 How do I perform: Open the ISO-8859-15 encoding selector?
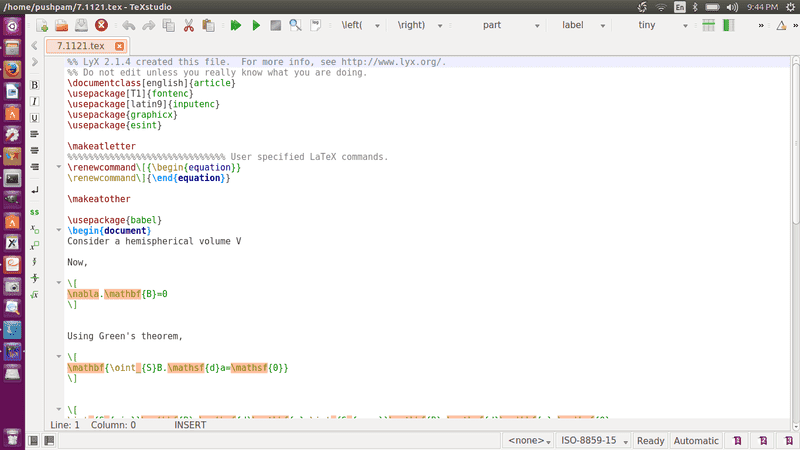pyautogui.click(x=594, y=440)
